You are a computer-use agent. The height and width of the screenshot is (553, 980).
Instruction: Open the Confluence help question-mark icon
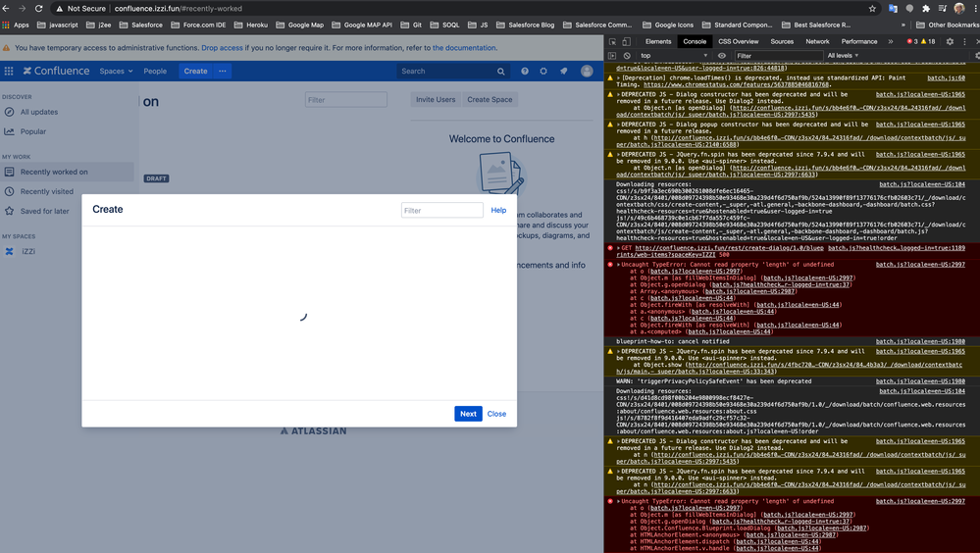[525, 72]
